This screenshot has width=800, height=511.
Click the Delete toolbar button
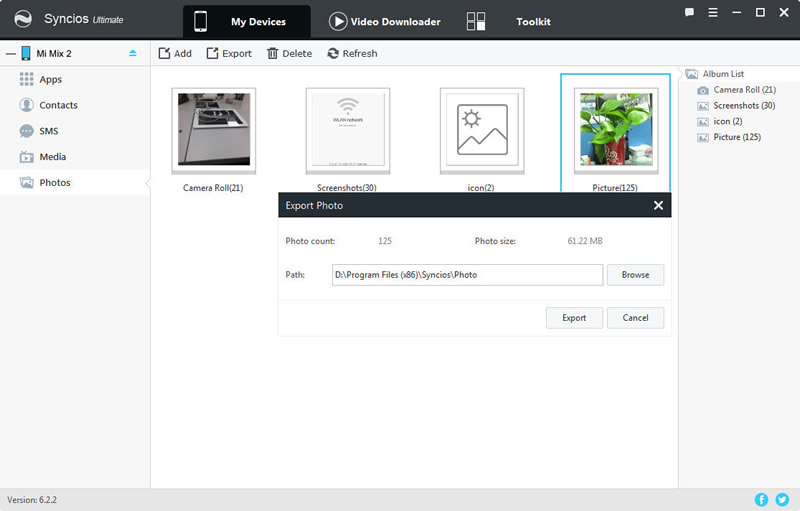[289, 54]
